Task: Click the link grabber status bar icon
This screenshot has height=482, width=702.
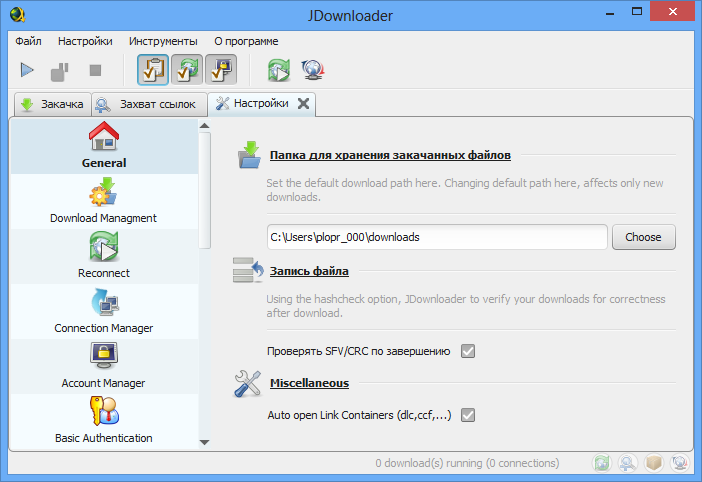Action: [628, 463]
